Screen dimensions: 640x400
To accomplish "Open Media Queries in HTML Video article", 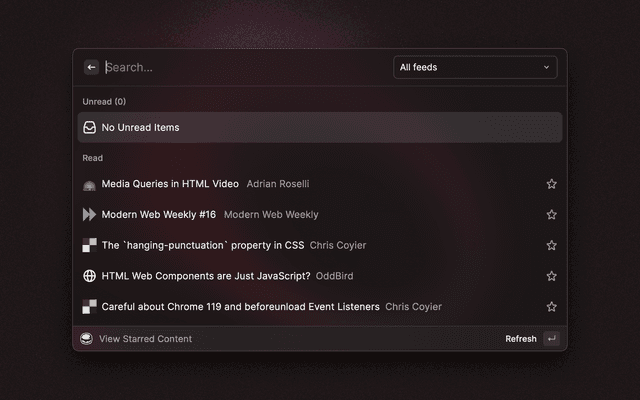I will coord(170,184).
